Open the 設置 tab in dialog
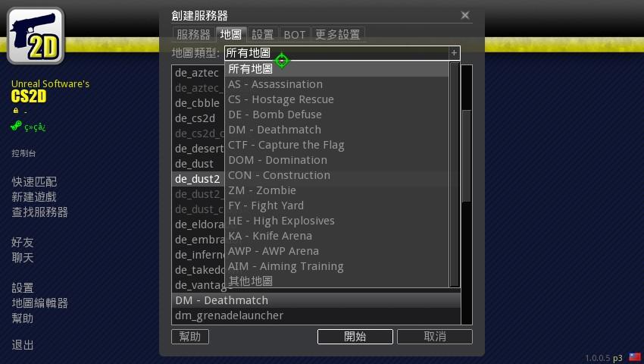The width and height of the screenshot is (644, 364). pyautogui.click(x=262, y=35)
